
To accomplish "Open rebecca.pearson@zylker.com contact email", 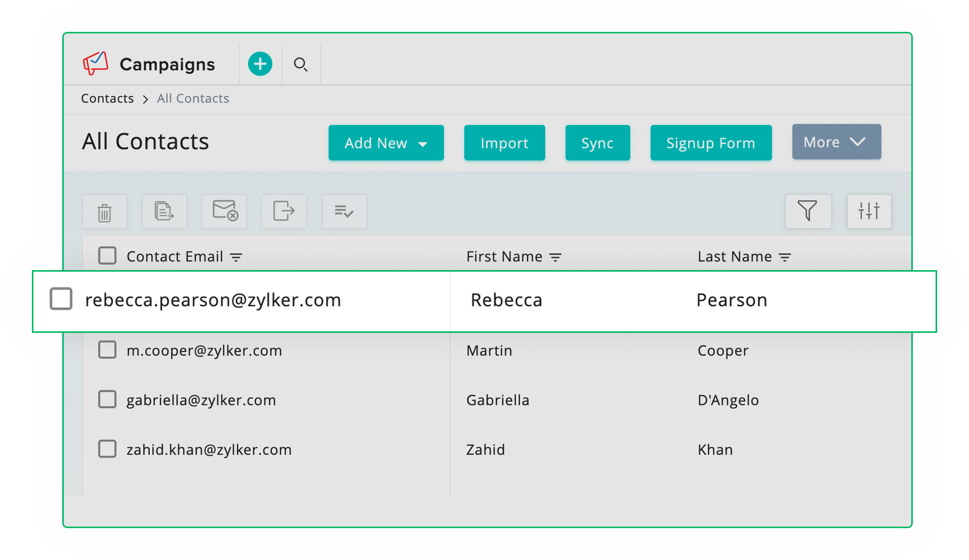I will pos(213,300).
